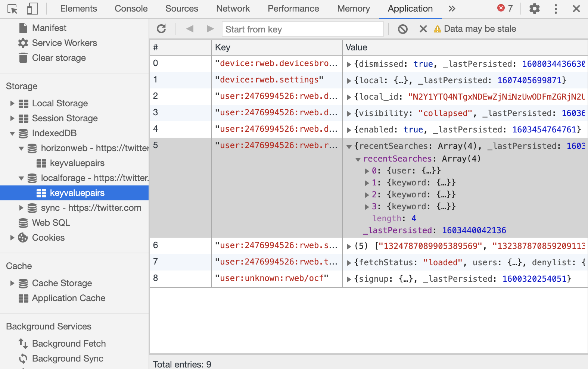Click the red error count badge

pos(505,8)
